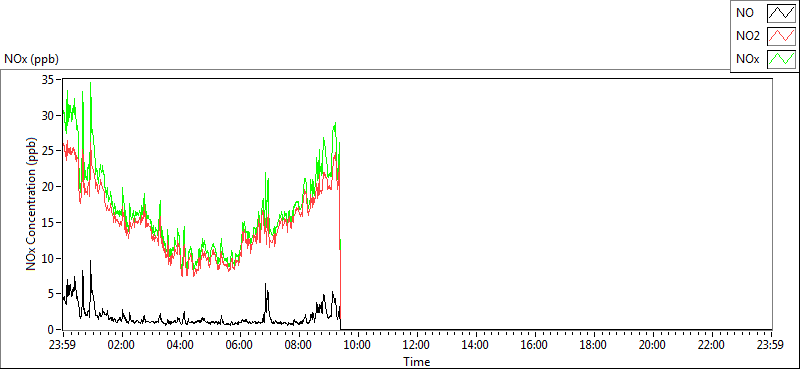Select the NO2 legend label
The image size is (800, 369).
(748, 36)
